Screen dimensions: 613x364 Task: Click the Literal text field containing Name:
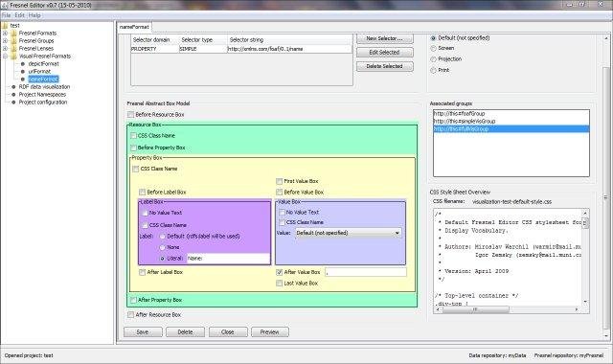point(228,259)
